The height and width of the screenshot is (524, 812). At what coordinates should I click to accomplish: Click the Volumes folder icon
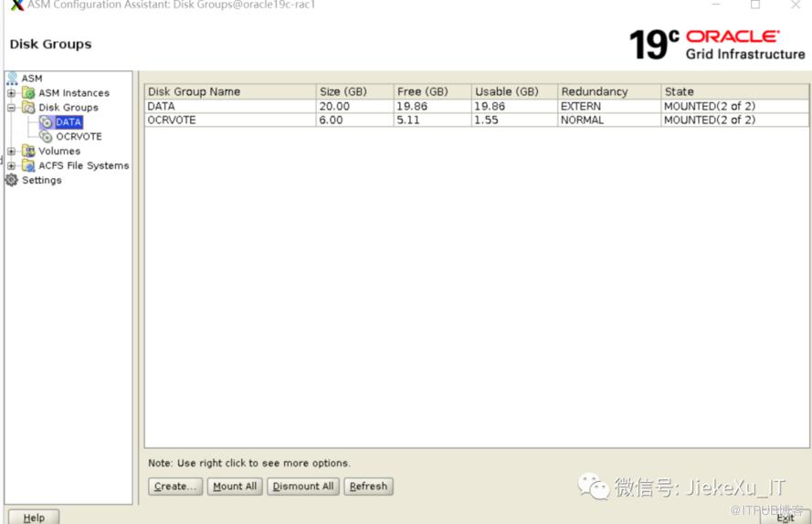pos(28,152)
